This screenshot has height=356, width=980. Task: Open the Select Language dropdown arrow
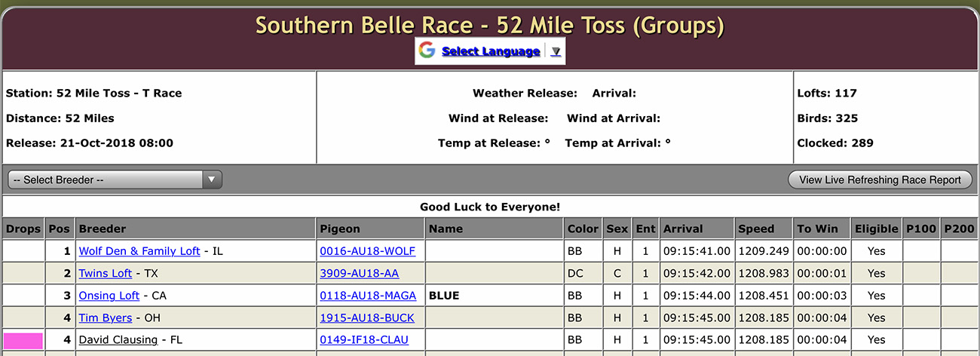[556, 51]
